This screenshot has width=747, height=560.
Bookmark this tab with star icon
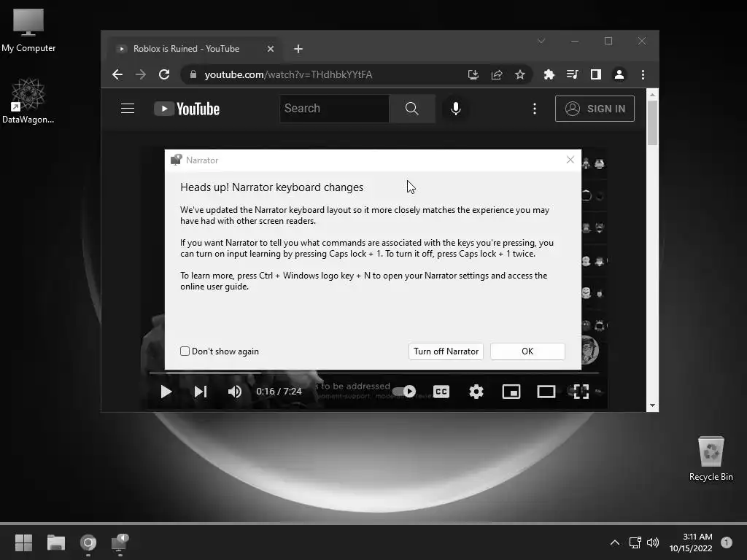[520, 75]
